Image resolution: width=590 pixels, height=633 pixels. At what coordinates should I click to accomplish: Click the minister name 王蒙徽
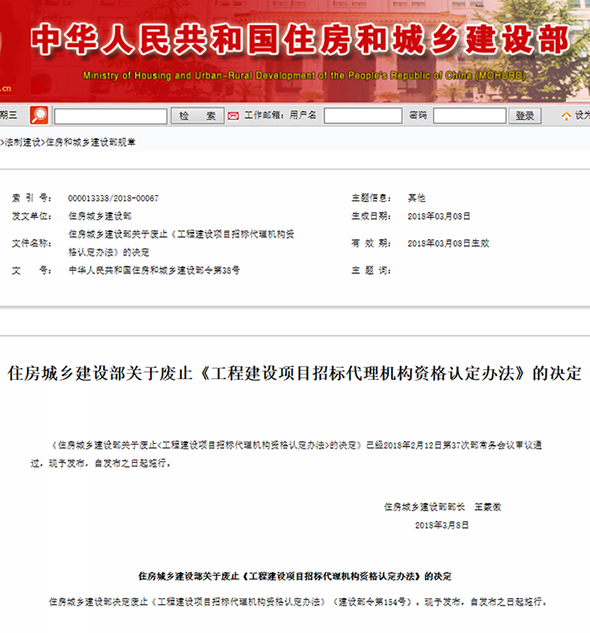point(488,507)
